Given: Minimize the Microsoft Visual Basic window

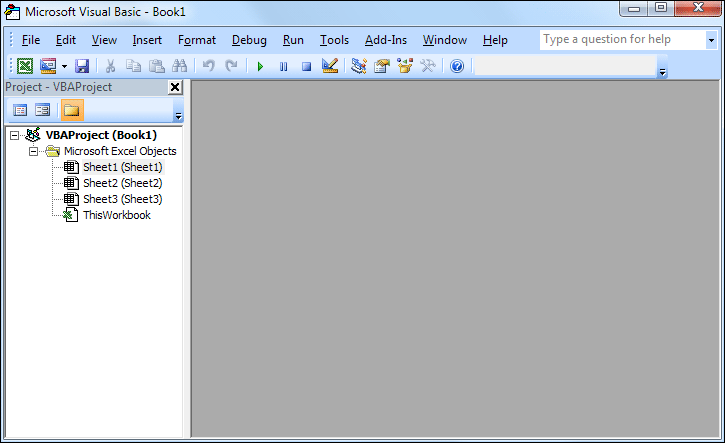Looking at the screenshot, I should click(x=634, y=8).
